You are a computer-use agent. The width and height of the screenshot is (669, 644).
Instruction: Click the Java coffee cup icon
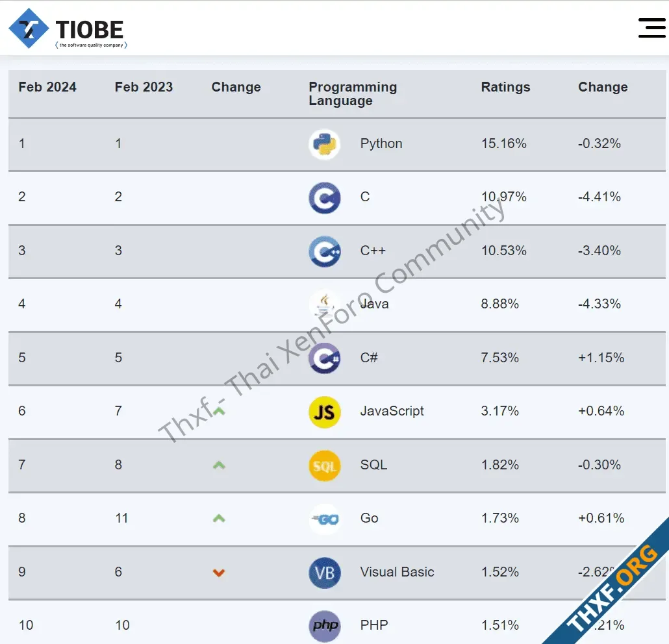coord(324,305)
